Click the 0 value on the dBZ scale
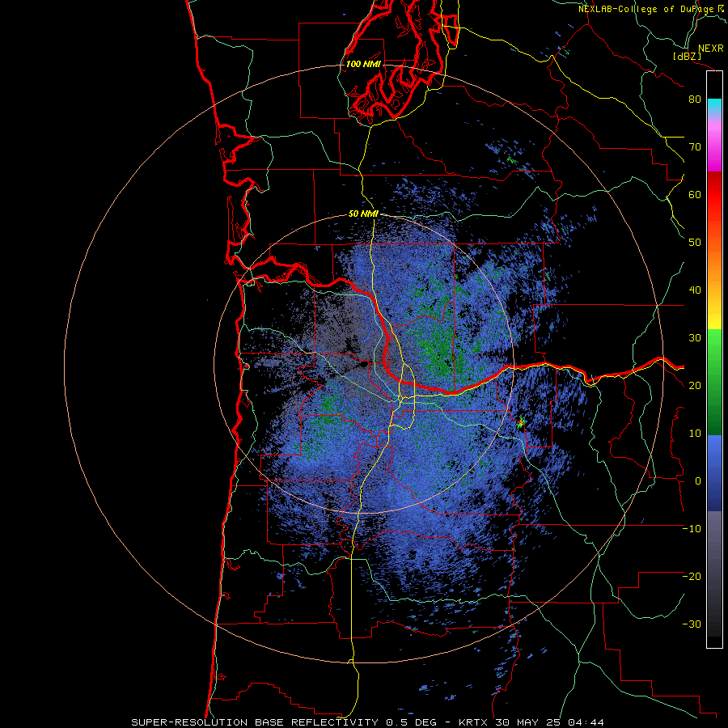Image resolution: width=728 pixels, height=728 pixels. pyautogui.click(x=698, y=481)
